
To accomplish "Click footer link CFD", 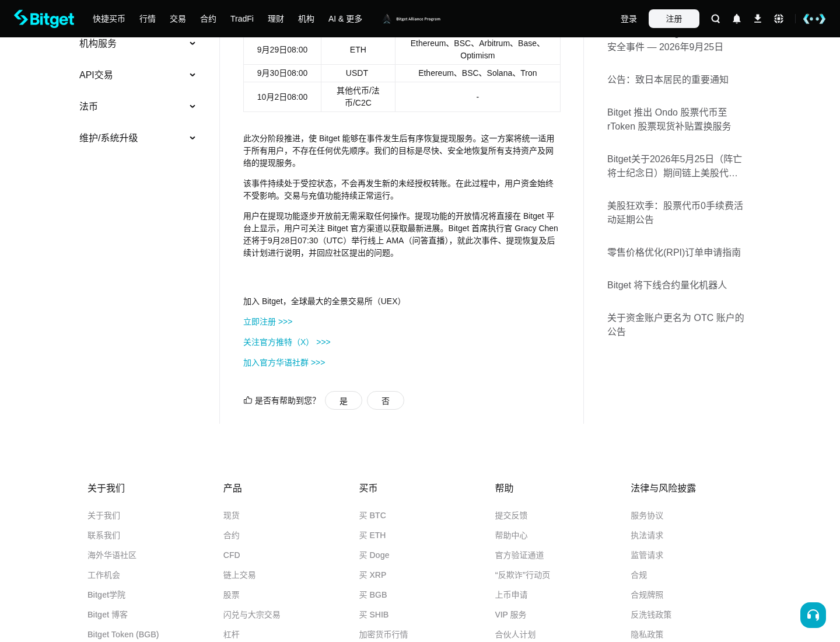I will (x=232, y=555).
